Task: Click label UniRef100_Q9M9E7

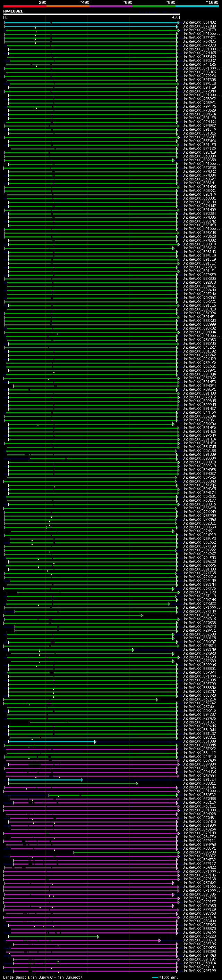Action: 199,125
